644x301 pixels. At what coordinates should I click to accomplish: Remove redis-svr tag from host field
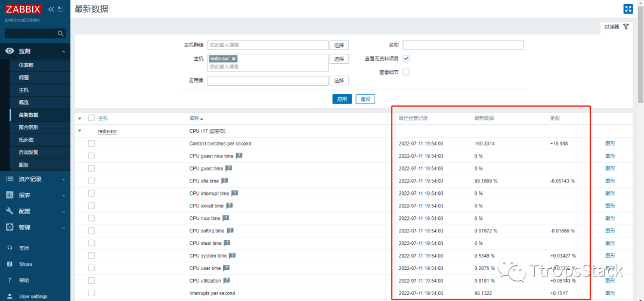point(234,59)
